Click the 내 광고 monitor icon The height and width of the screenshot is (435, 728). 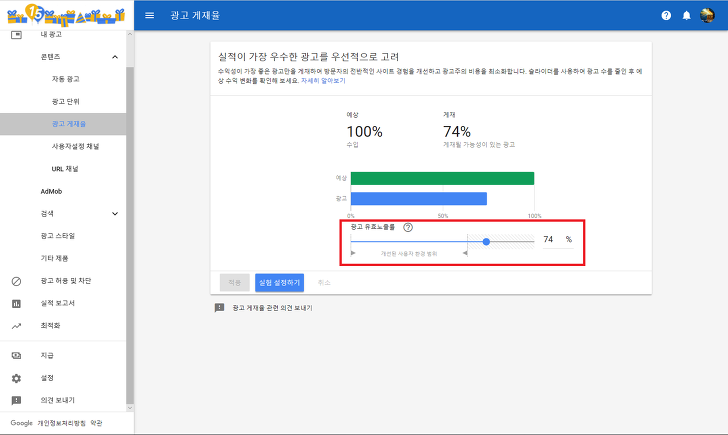[16, 35]
